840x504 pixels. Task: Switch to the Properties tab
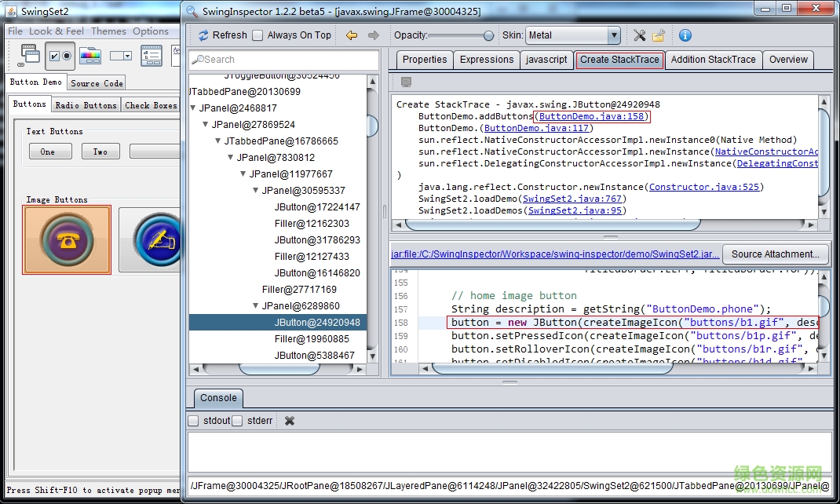[424, 60]
